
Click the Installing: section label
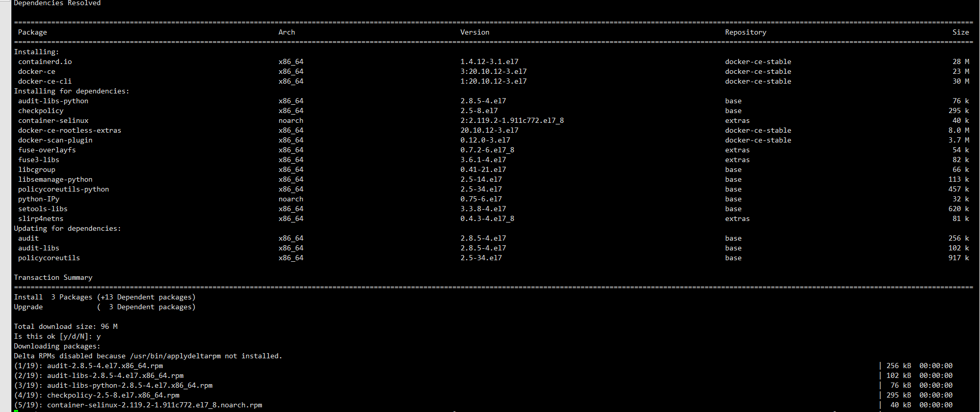(37, 52)
